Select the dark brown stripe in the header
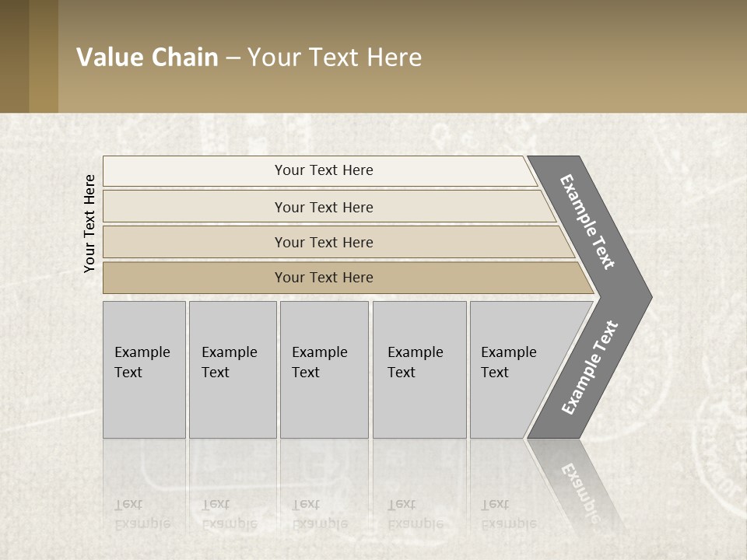The width and height of the screenshot is (747, 560). 14,56
